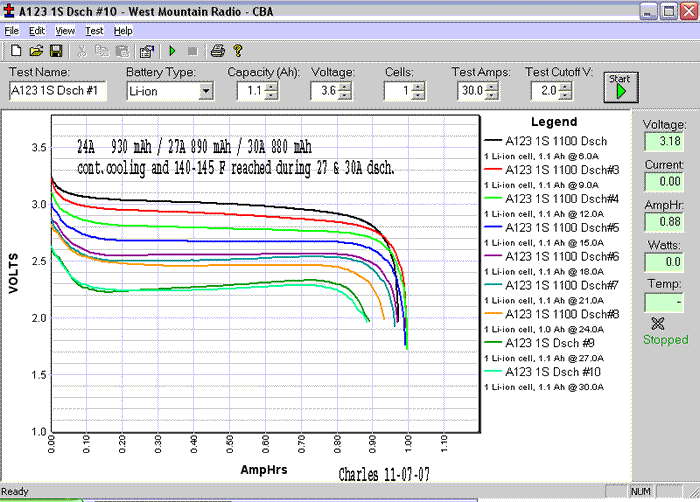Click the New file toolbar icon
The height and width of the screenshot is (502, 700).
pyautogui.click(x=16, y=50)
